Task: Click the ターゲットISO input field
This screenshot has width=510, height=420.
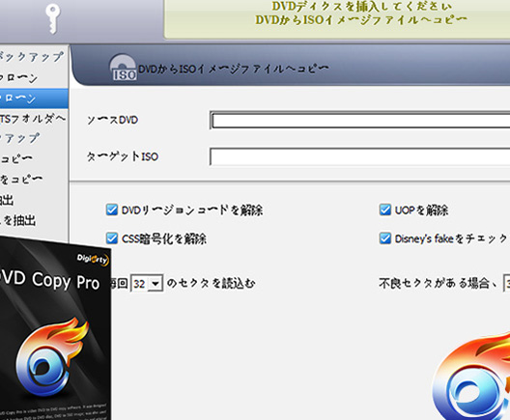Action: [x=360, y=157]
